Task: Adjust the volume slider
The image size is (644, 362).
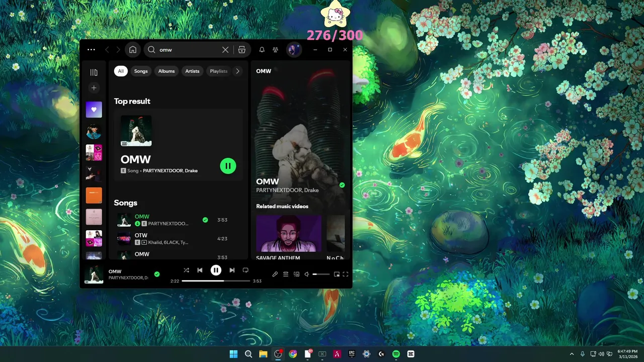Action: click(x=321, y=274)
